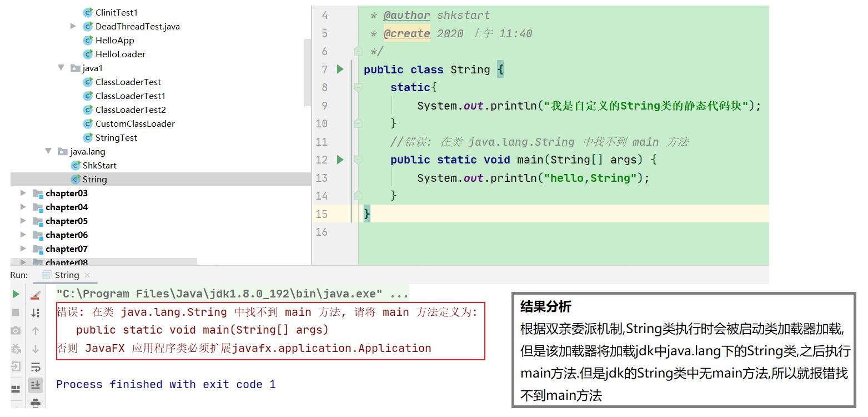Viewport: 868px width, 417px height.
Task: Click the Up the Stack Trace arrow
Action: (36, 331)
